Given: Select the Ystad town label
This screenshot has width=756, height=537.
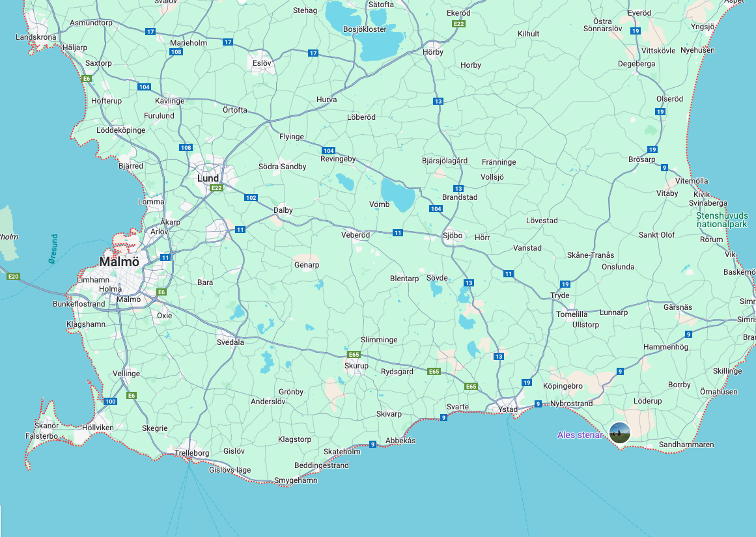Looking at the screenshot, I should click(507, 409).
